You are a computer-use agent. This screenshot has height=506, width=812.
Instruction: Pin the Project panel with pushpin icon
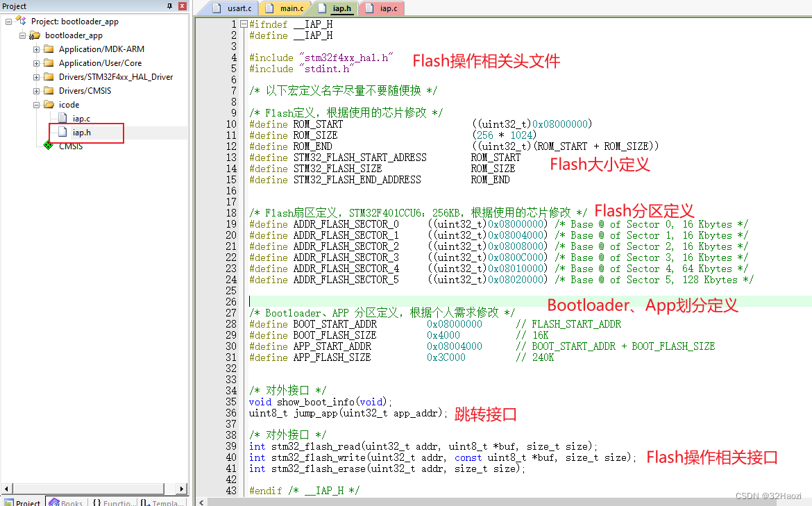pos(170,6)
